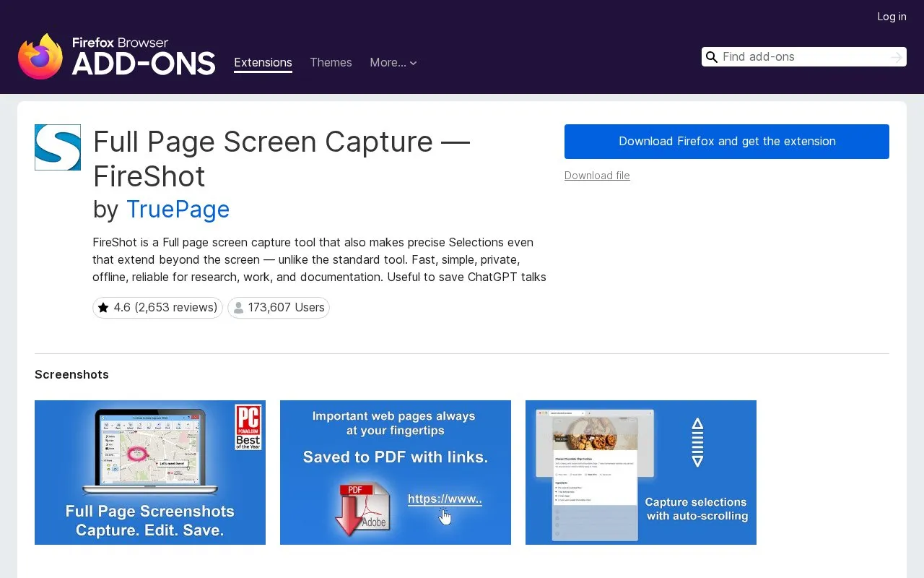Click Download Firefox and get the extension

coord(727,142)
